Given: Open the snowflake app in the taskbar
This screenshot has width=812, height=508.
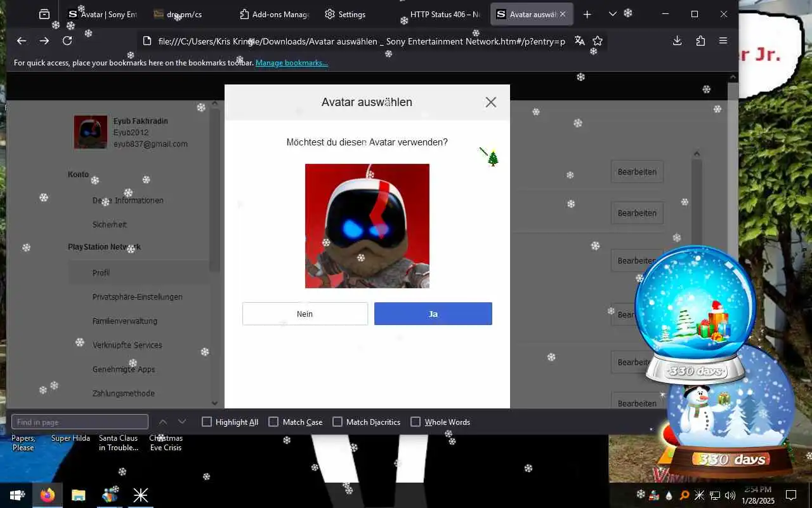Looking at the screenshot, I should pyautogui.click(x=140, y=495).
